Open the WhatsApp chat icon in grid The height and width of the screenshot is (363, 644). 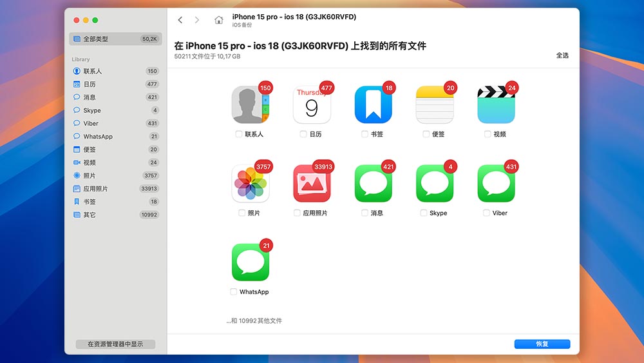[x=250, y=262]
